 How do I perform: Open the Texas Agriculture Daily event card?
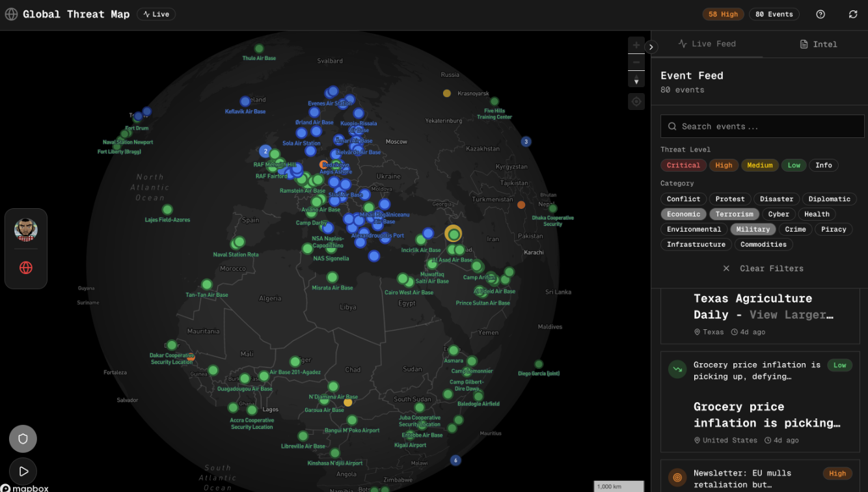click(x=760, y=316)
